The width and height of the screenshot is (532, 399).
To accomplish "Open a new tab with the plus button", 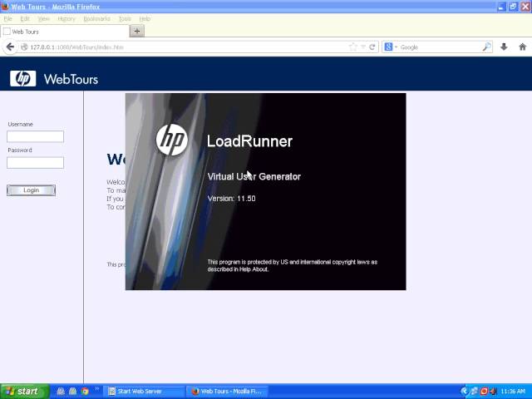I will (x=137, y=32).
